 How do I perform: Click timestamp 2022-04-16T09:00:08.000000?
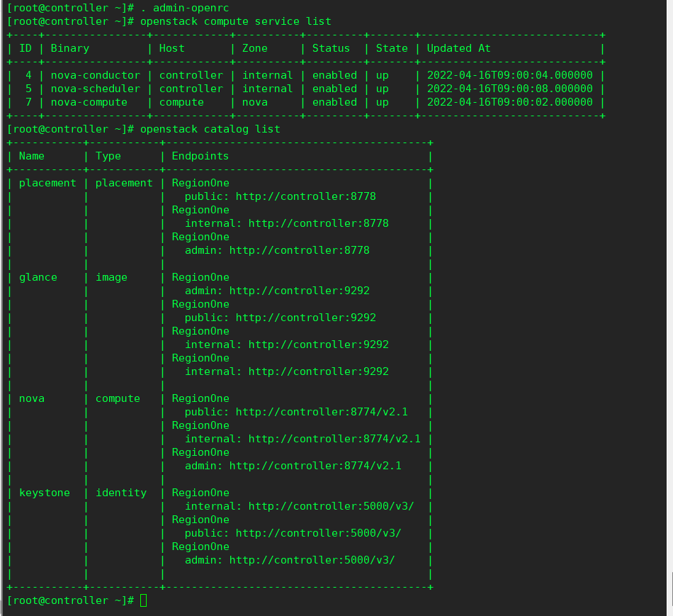[509, 89]
